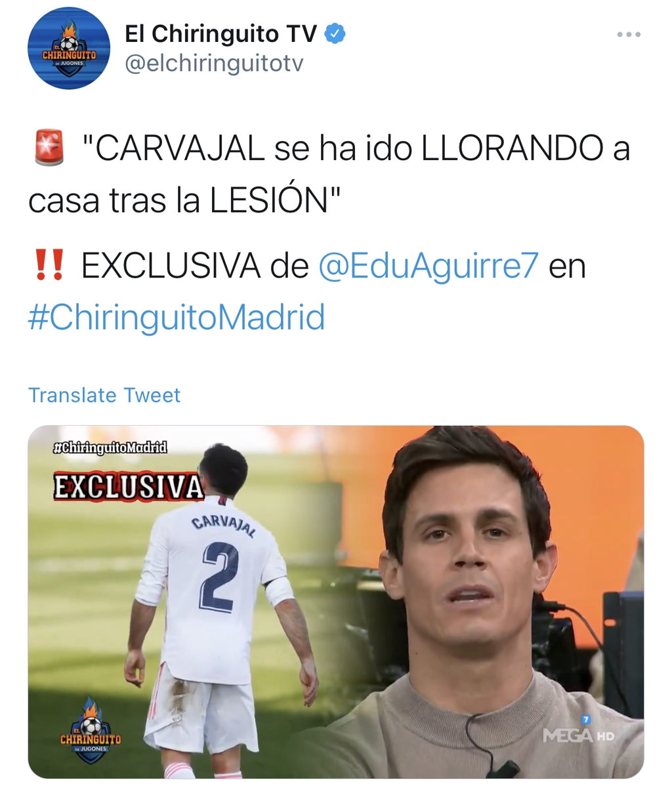Click the EXCLUSIVA banner in the video

[x=129, y=487]
